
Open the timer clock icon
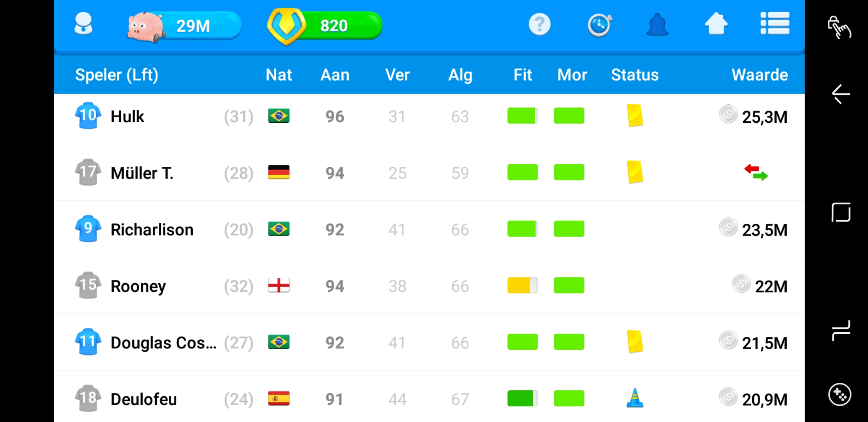[599, 25]
